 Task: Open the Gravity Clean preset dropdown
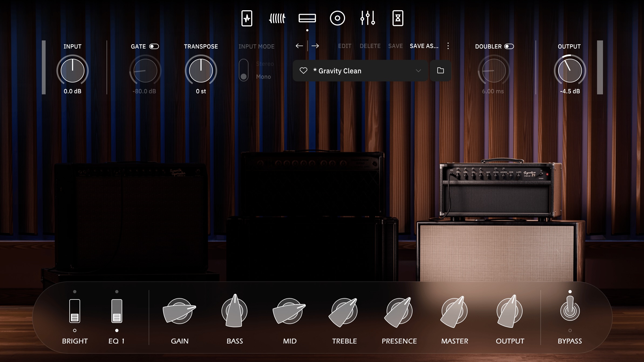click(418, 71)
